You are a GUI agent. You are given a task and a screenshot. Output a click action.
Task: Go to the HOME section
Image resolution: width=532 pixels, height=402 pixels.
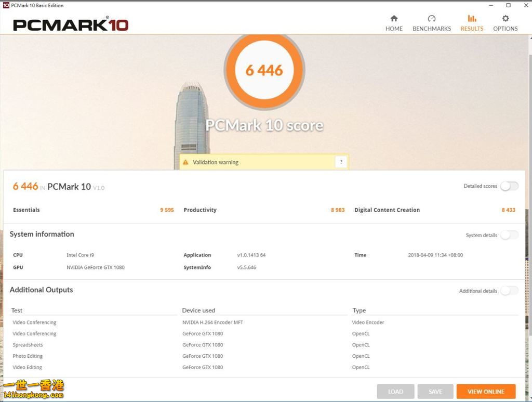point(394,23)
